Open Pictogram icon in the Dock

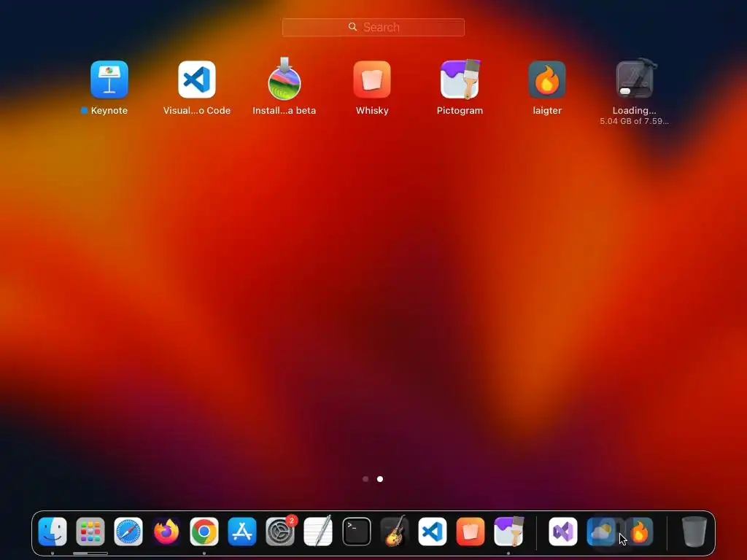click(x=508, y=532)
